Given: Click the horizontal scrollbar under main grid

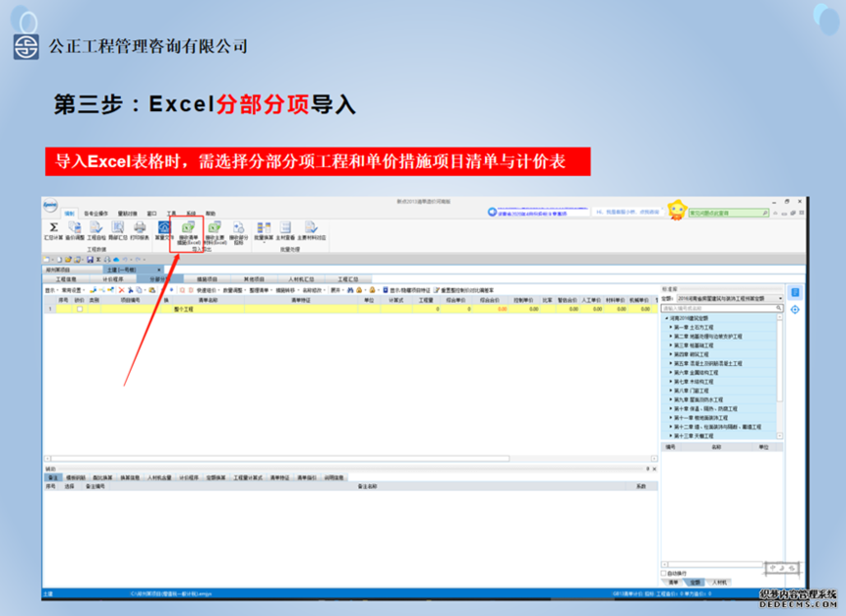Looking at the screenshot, I should (x=280, y=459).
